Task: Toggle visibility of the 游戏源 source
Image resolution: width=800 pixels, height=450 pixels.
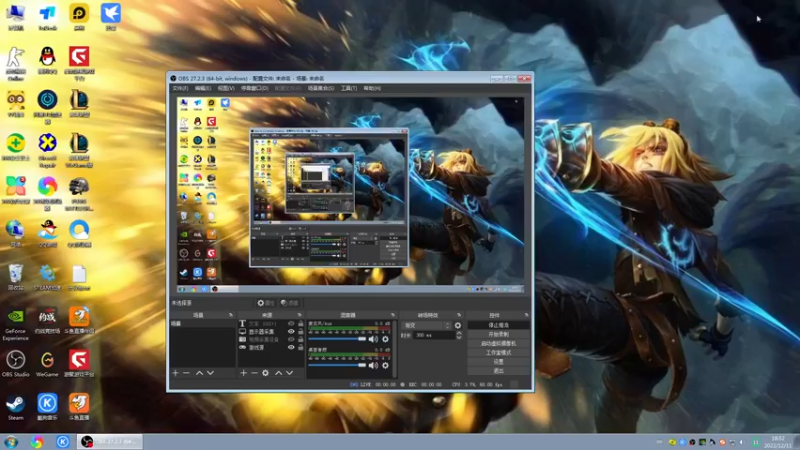Action: 291,347
